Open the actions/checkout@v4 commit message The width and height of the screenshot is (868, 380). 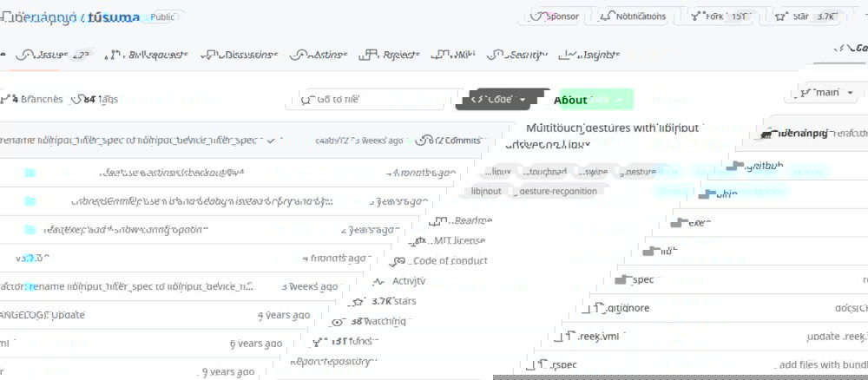172,173
